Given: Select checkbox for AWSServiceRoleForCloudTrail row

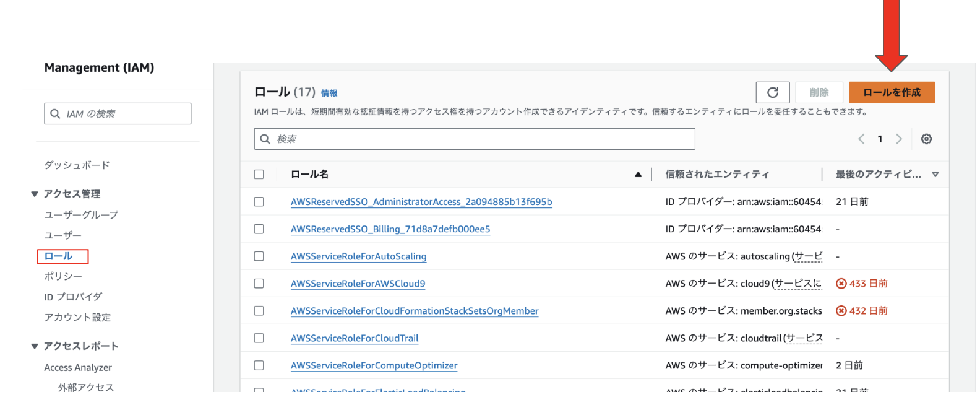Looking at the screenshot, I should point(259,338).
